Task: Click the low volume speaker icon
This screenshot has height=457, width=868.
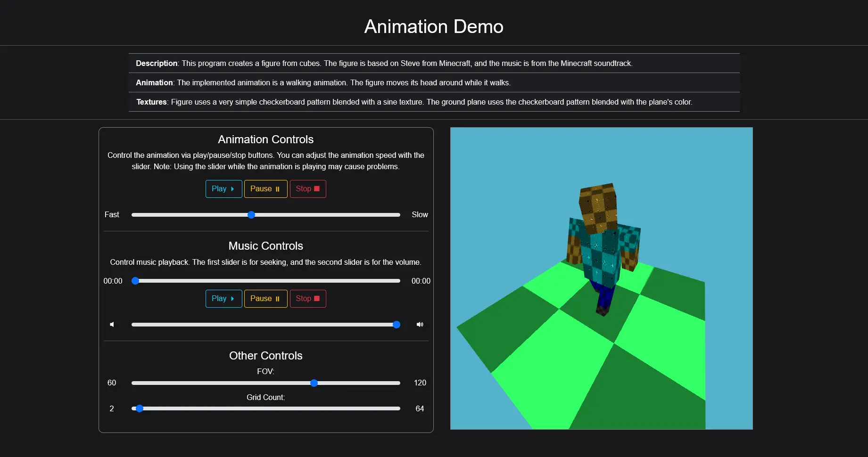Action: point(112,325)
